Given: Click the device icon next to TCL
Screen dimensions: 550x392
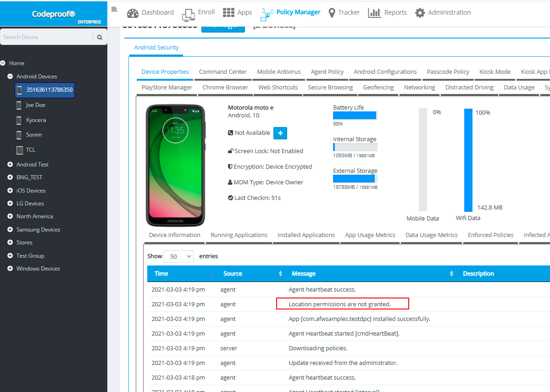Looking at the screenshot, I should 20,150.
